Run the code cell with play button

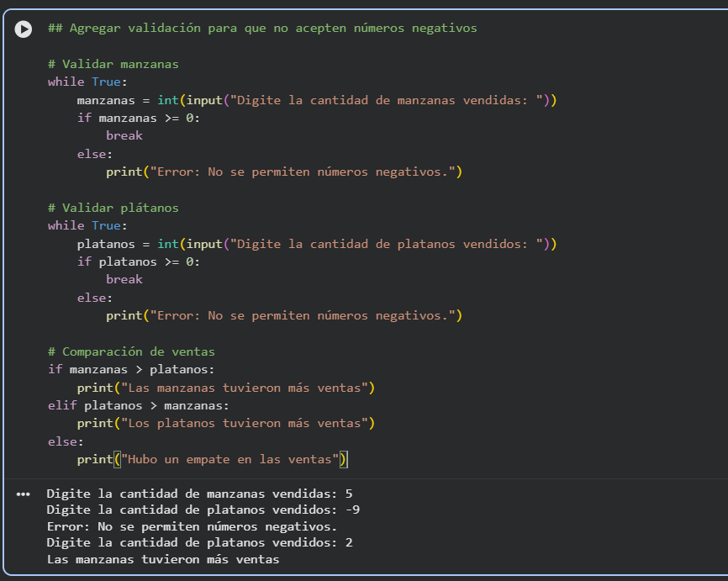coord(24,29)
